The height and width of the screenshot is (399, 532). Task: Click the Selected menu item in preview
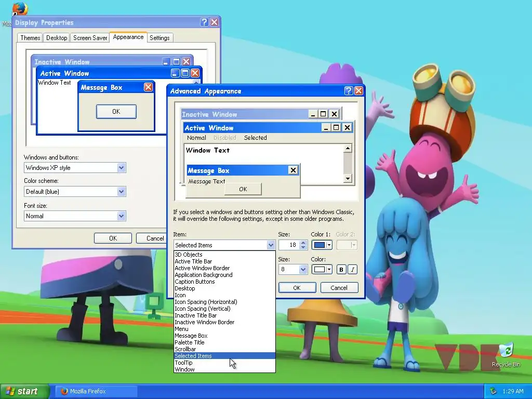click(255, 138)
